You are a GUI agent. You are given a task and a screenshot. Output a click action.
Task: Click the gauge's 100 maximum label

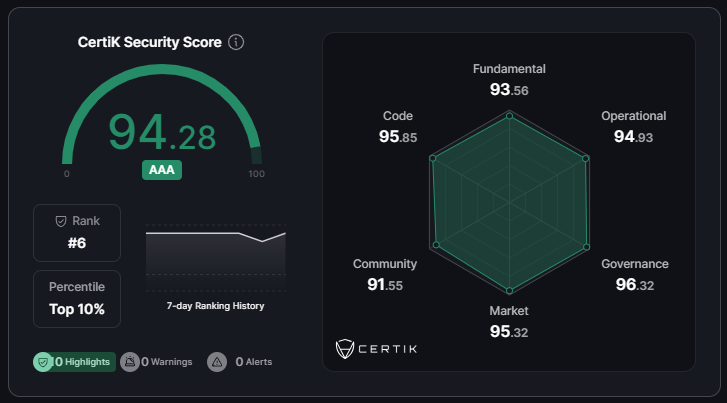(x=256, y=174)
